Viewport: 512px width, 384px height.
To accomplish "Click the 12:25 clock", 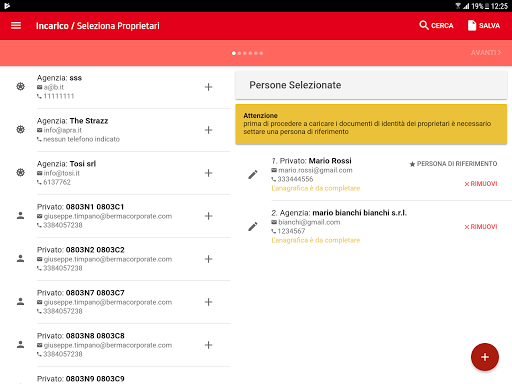I will [499, 6].
